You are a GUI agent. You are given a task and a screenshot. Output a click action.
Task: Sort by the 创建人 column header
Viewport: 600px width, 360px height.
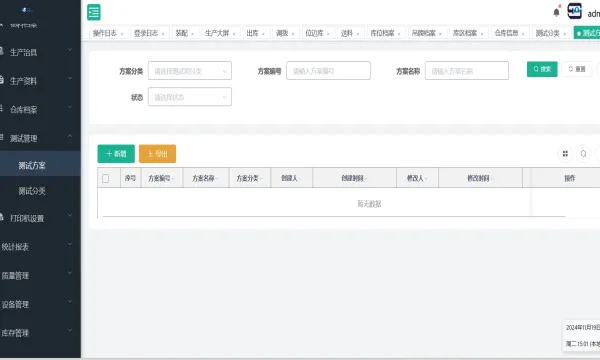tap(291, 178)
